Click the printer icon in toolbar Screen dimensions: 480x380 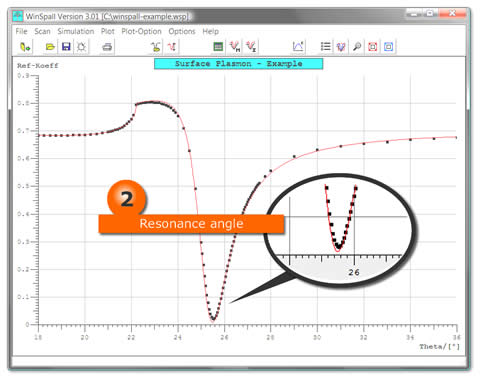tap(107, 47)
